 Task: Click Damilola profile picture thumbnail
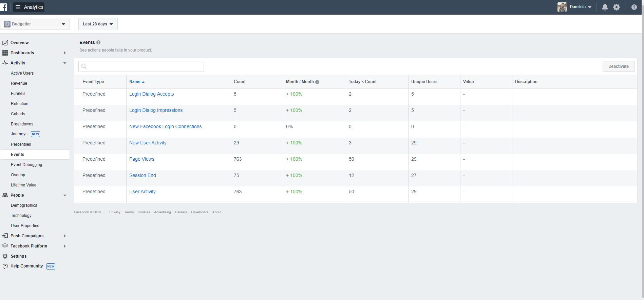[x=562, y=7]
